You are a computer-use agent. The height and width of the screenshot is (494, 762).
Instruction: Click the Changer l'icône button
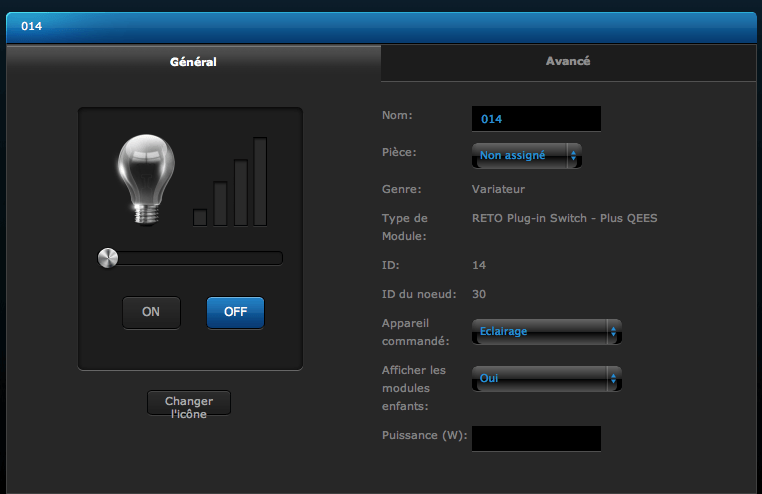pyautogui.click(x=189, y=403)
